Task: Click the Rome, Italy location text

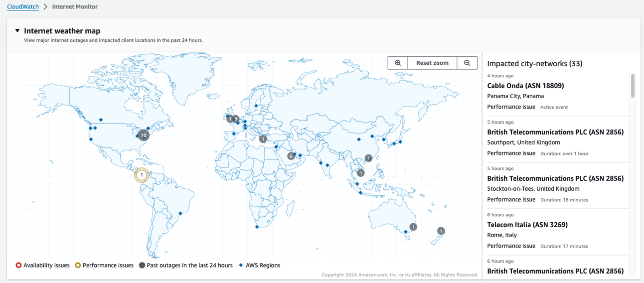Action: pyautogui.click(x=502, y=235)
